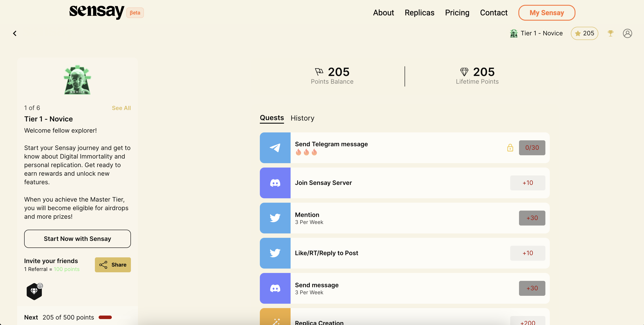The height and width of the screenshot is (325, 644).
Task: Click the Invite your friends heading
Action: pos(51,261)
